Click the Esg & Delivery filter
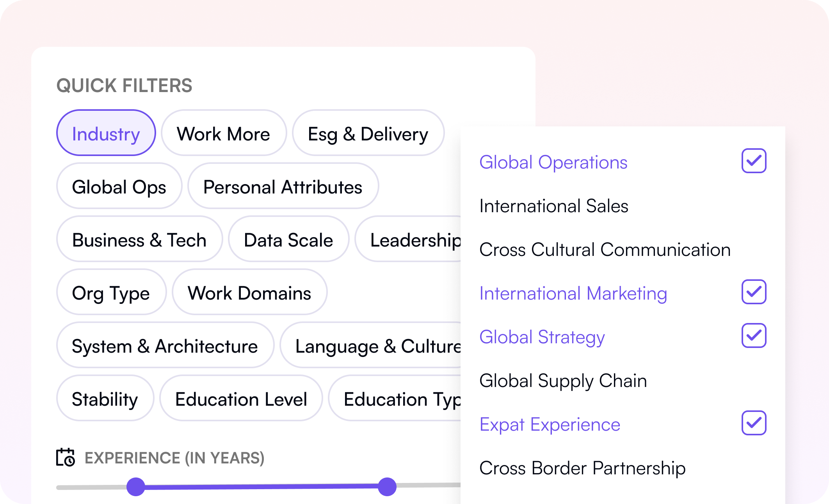The height and width of the screenshot is (504, 829). point(368,133)
